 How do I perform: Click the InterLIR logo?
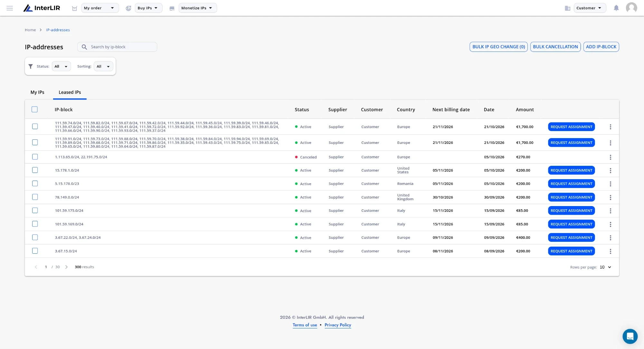point(42,8)
